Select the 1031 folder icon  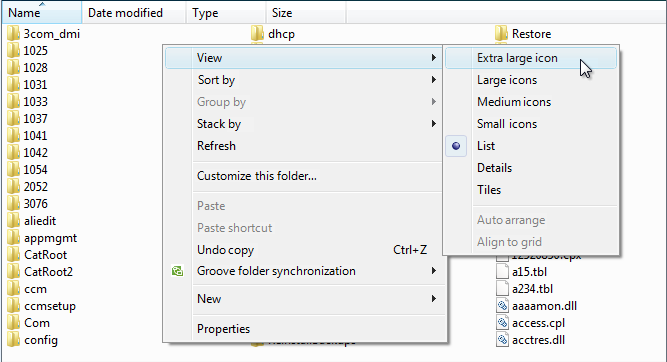(13, 85)
